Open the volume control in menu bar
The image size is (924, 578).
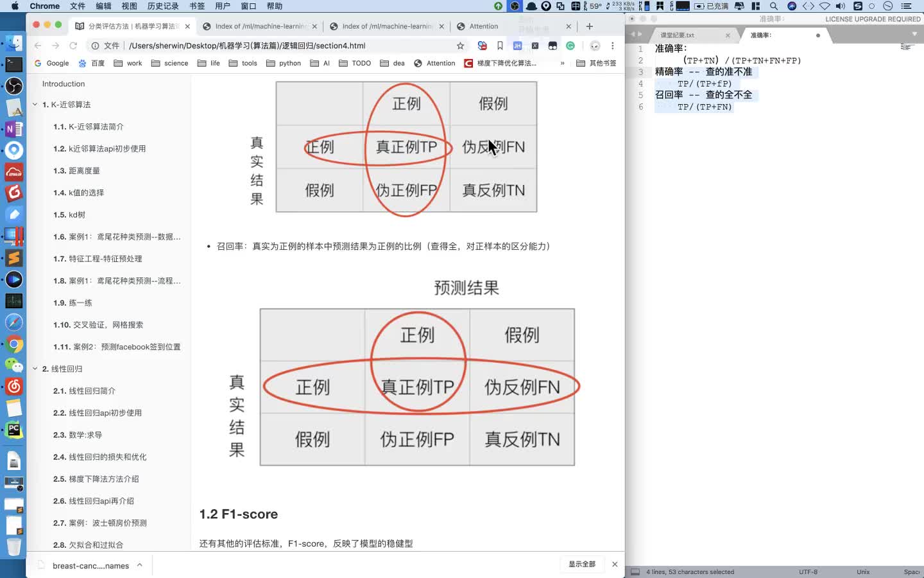point(841,6)
